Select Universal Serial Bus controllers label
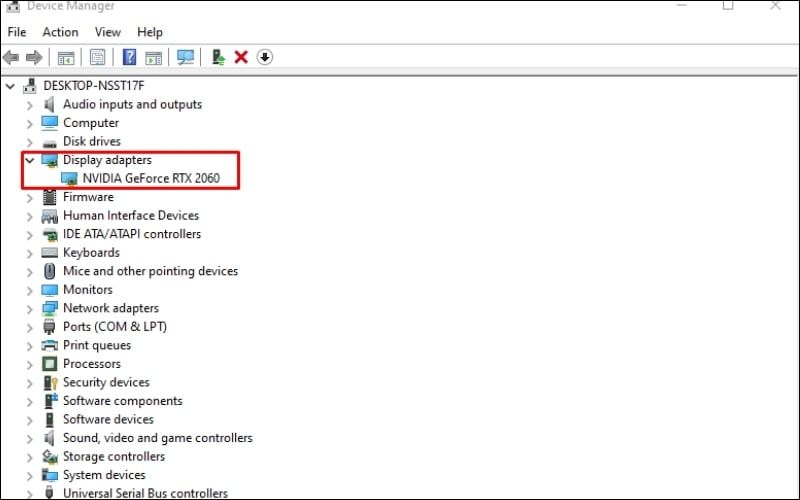The height and width of the screenshot is (500, 800). 145,493
